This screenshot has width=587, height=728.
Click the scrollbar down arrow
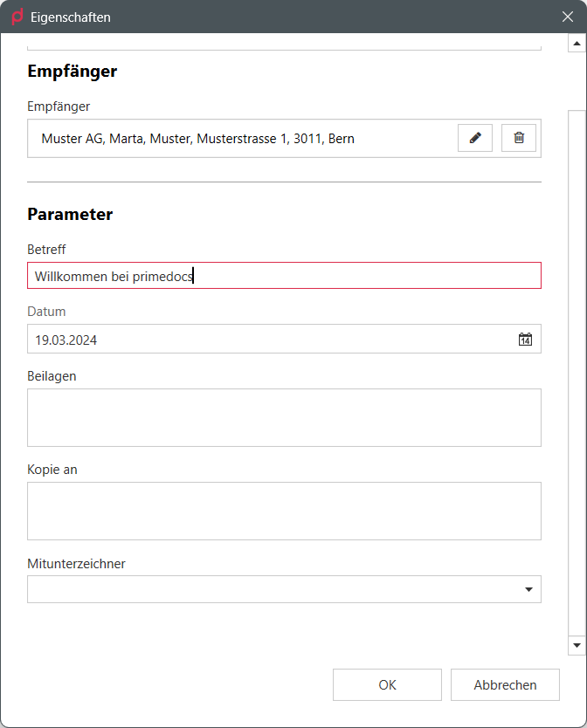pos(577,645)
